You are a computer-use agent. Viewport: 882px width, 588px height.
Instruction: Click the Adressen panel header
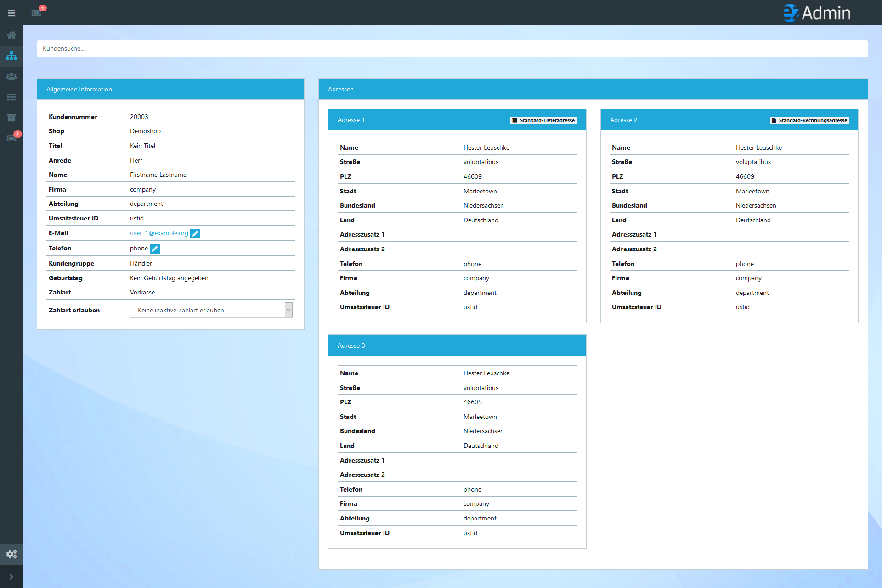click(593, 89)
